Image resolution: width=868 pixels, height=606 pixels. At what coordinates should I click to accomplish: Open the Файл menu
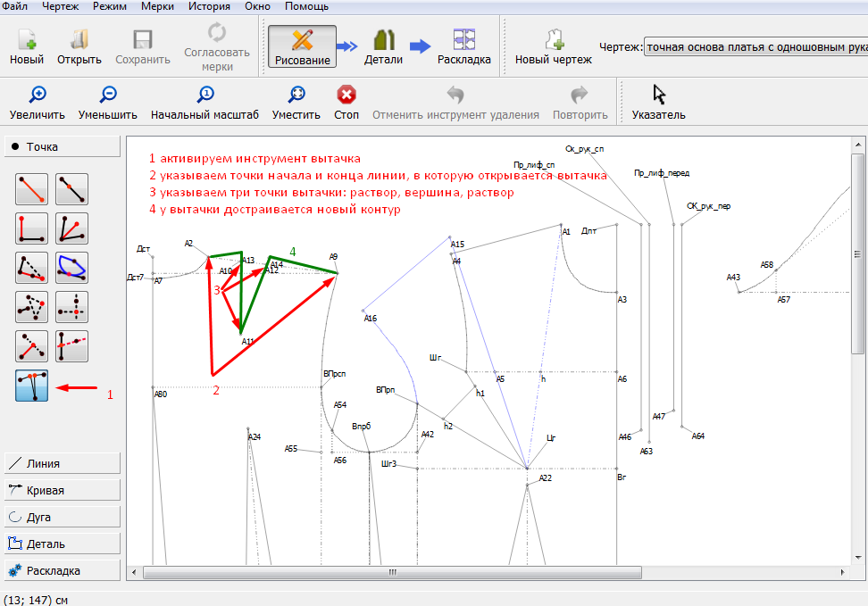(x=15, y=6)
